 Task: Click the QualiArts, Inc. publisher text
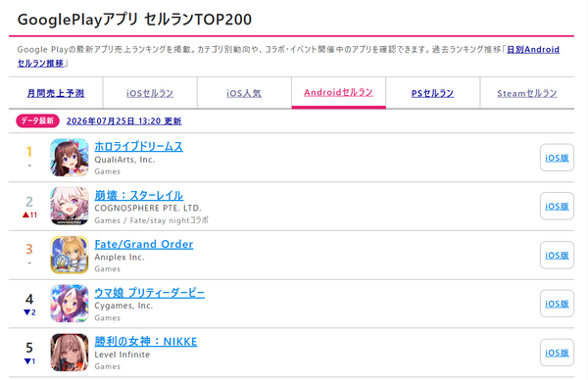click(x=124, y=160)
